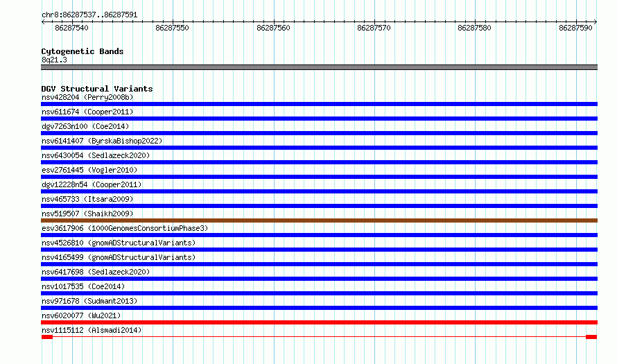Click the brown bar under nsv519507
This screenshot has height=364, width=617.
[x=319, y=220]
